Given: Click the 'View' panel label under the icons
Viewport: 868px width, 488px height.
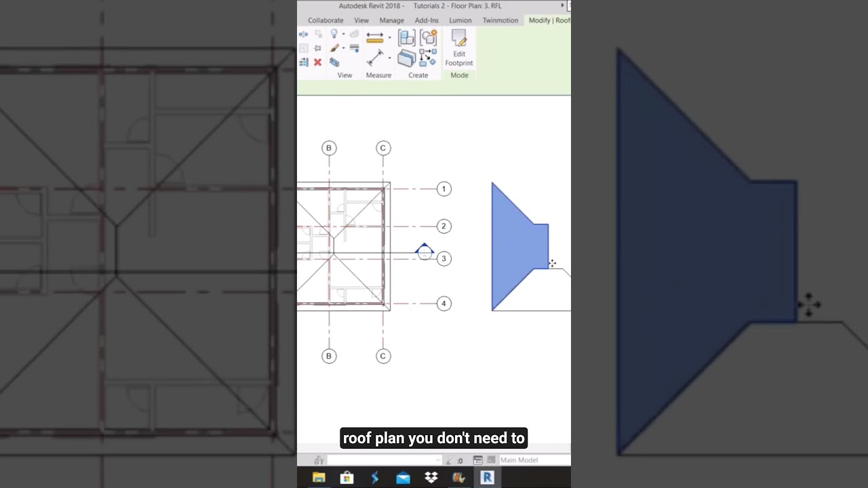Looking at the screenshot, I should (344, 75).
